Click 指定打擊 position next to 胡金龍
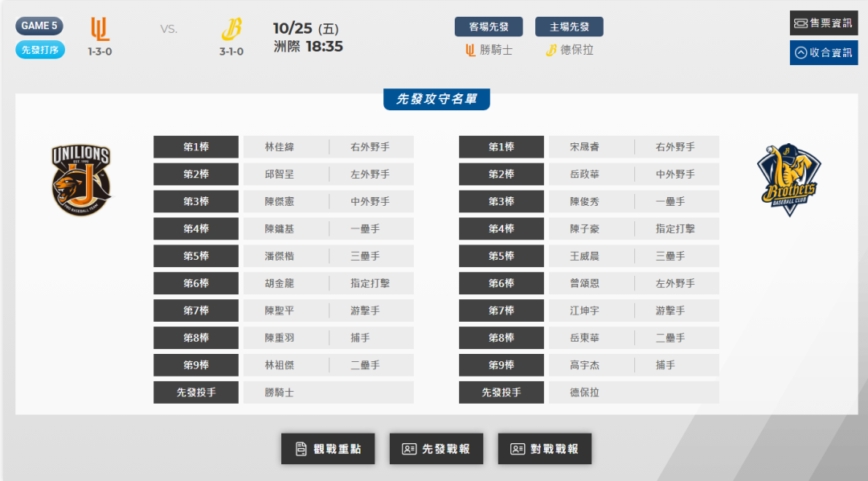The image size is (868, 481). click(371, 283)
